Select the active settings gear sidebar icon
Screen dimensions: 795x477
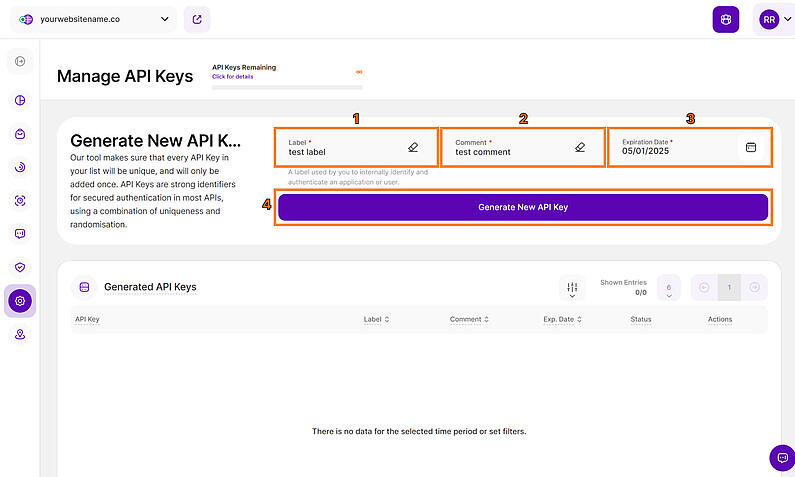point(20,301)
